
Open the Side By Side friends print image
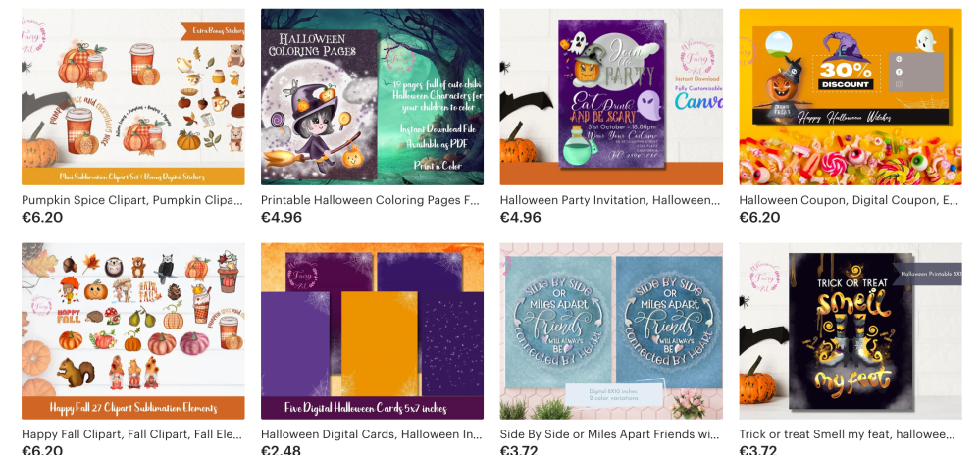611,331
